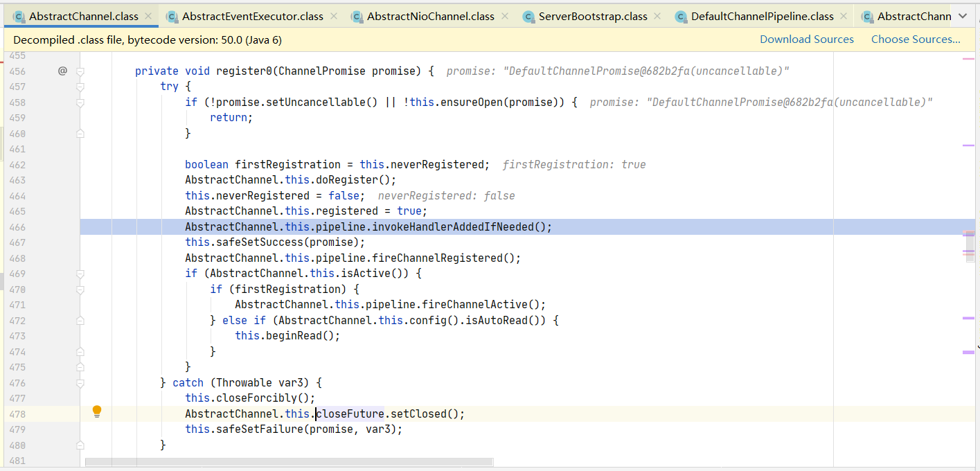The width and height of the screenshot is (980, 471).
Task: Click error stripe mark near top right
Action: pyautogui.click(x=968, y=59)
